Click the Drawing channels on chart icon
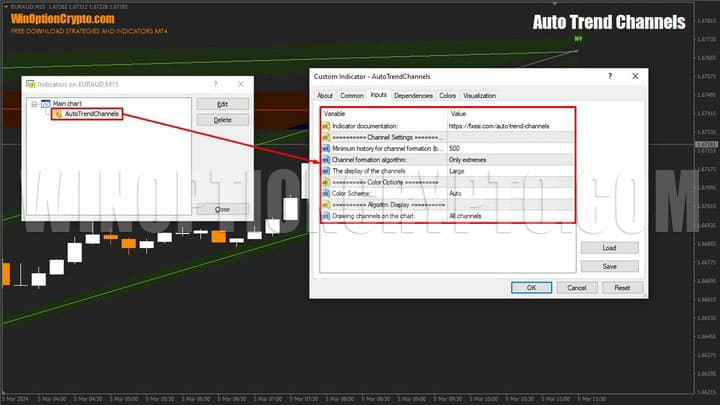Screen dimensions: 720x405 (x=326, y=216)
